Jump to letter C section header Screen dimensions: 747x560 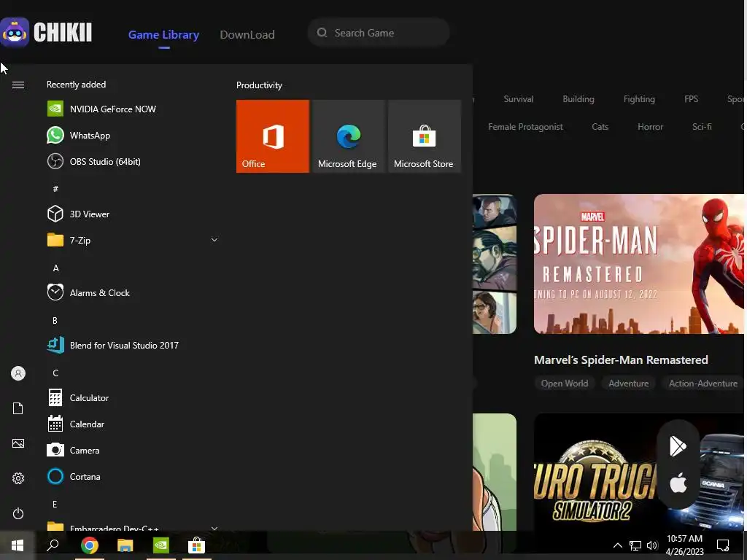tap(55, 373)
